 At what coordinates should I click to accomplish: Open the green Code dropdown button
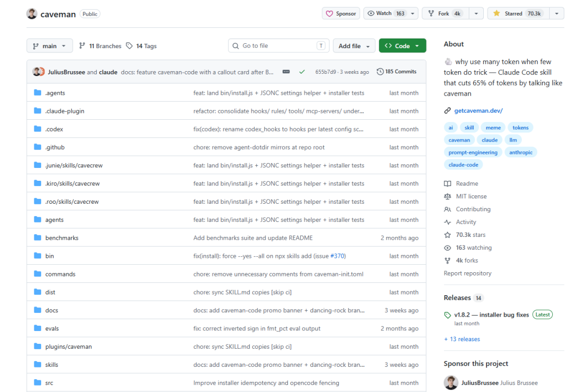402,45
